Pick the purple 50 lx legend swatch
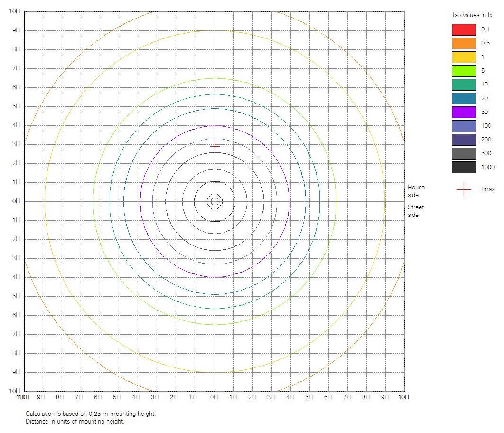This screenshot has width=504, height=433. [x=464, y=112]
